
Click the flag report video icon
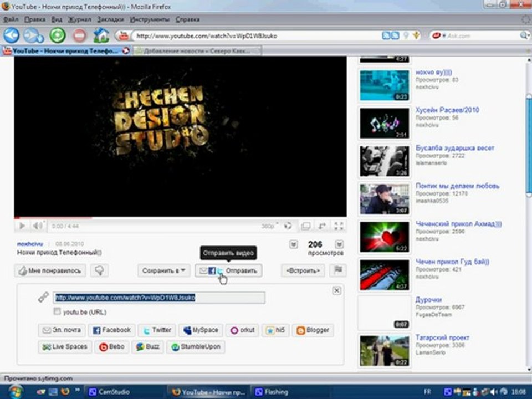tap(338, 270)
